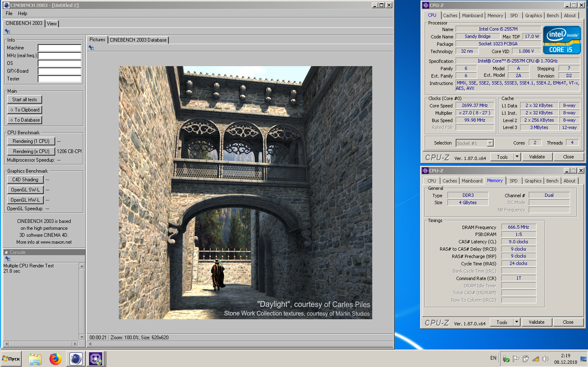Start OpenGL HW-L benchmark
Screen dimensions: 588x367
point(25,200)
